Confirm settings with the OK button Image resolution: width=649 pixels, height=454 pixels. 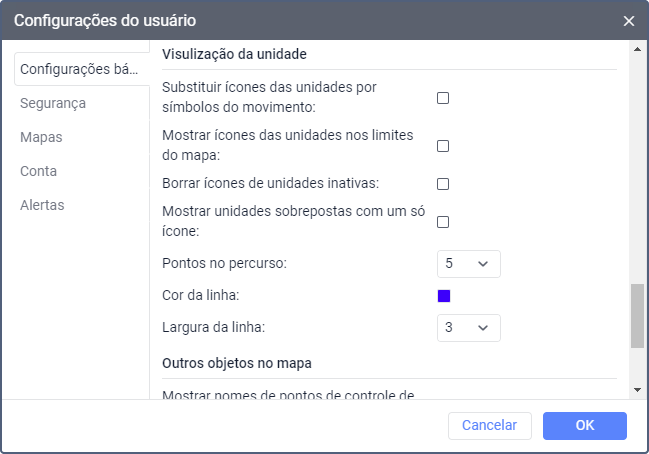(585, 425)
